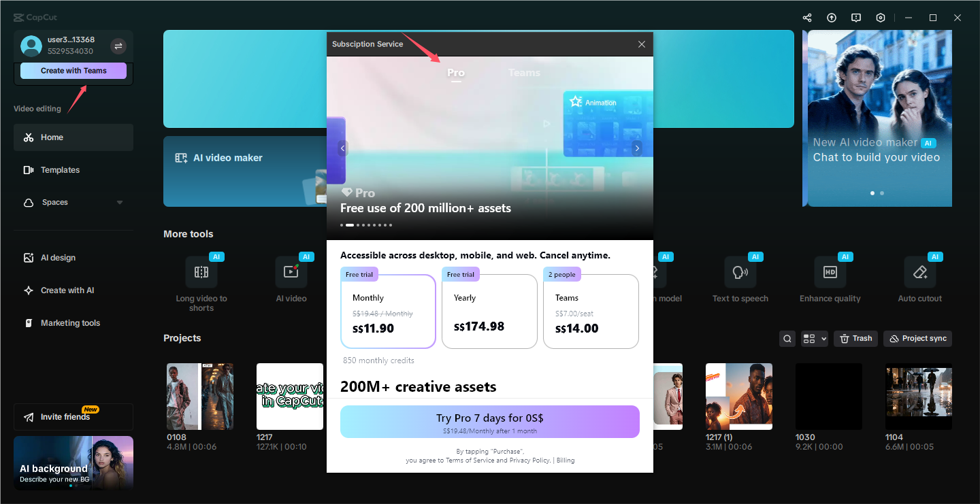980x504 pixels.
Task: Click the search icon above Projects
Action: (787, 338)
